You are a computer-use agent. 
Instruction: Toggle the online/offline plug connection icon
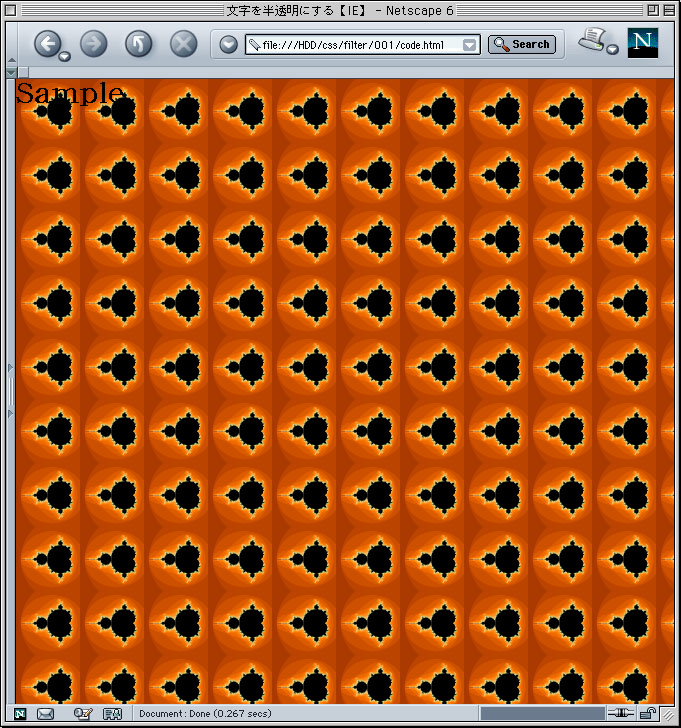(621, 713)
